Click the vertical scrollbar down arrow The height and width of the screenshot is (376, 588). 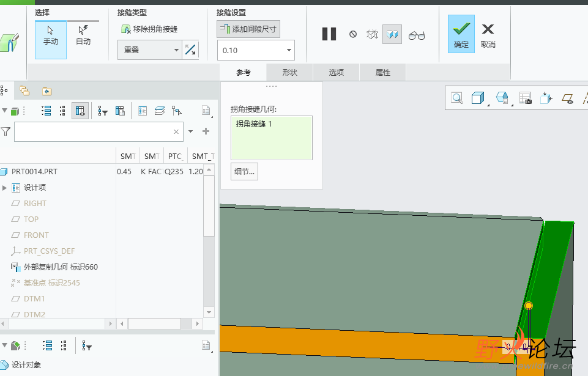209,312
